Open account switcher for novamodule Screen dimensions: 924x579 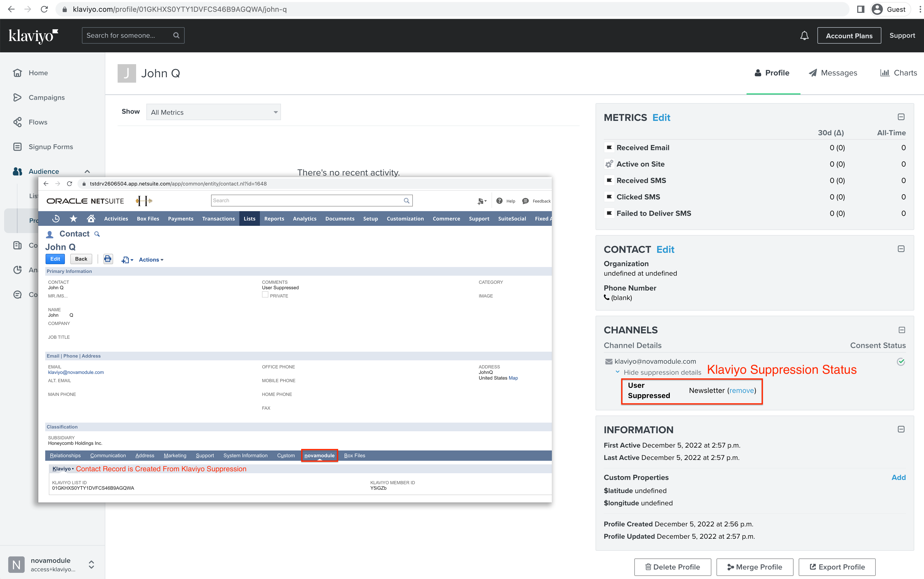(91, 564)
